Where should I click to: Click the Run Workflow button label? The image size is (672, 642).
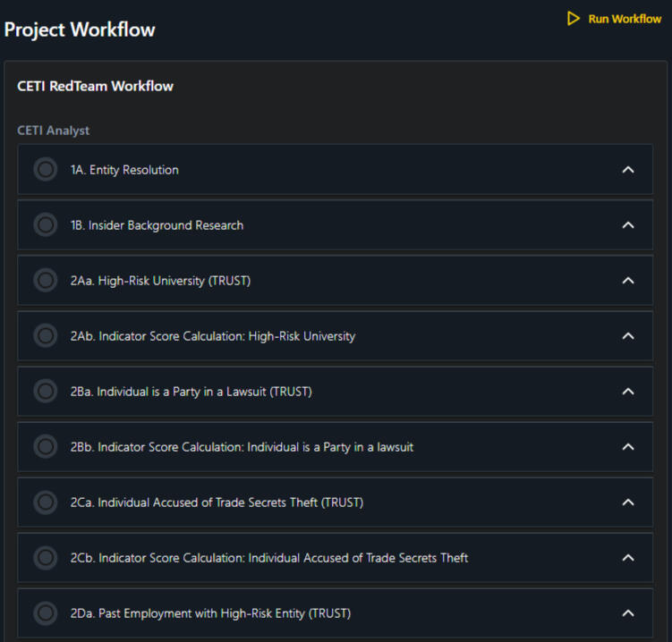625,19
